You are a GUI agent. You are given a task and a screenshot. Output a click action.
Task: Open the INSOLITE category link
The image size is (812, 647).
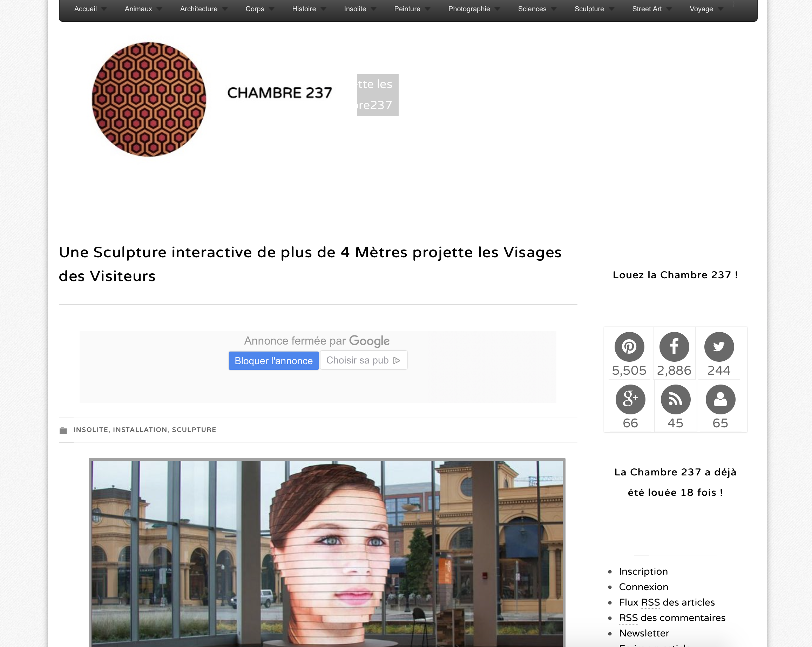click(90, 429)
